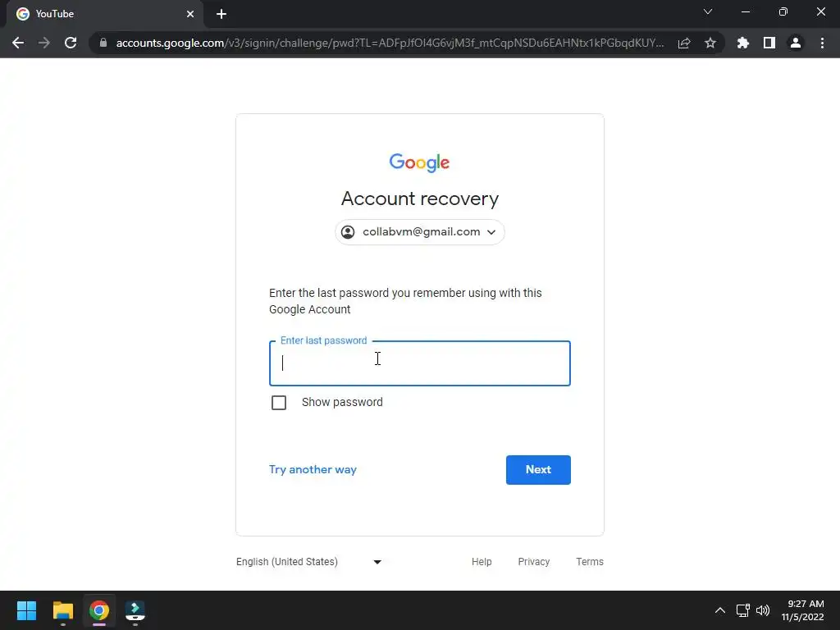Open the network status tray icon
The image size is (840, 630).
tap(742, 610)
